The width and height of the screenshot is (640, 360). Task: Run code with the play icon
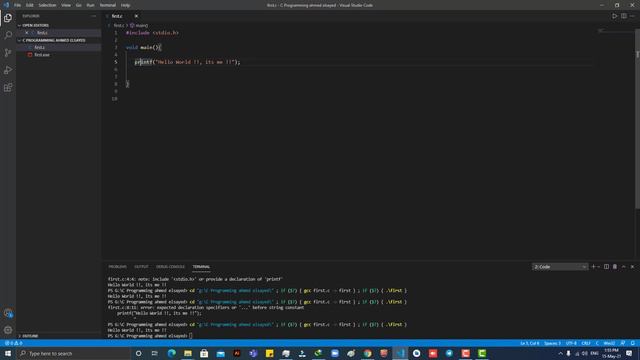coord(614,16)
